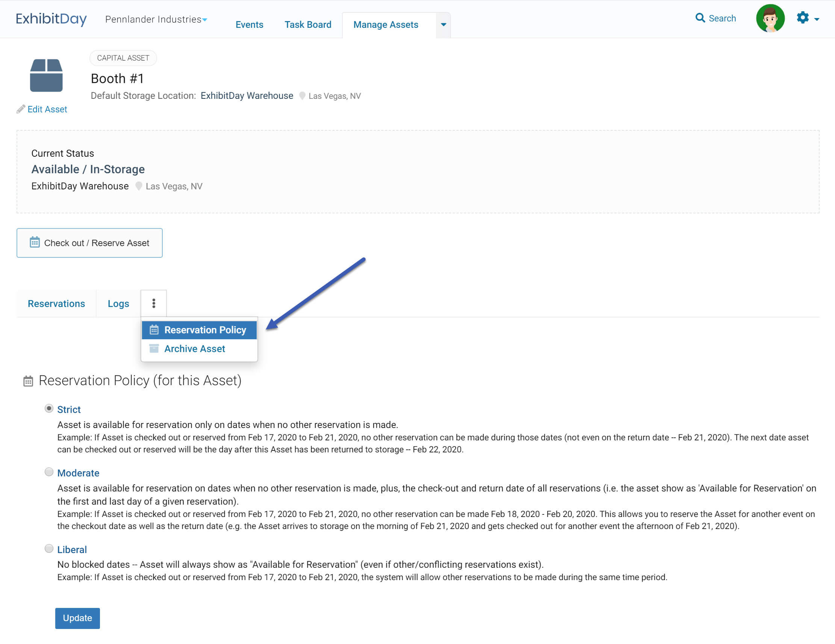Click the pencil edit icon
Screen dimensions: 835x644
tap(21, 109)
